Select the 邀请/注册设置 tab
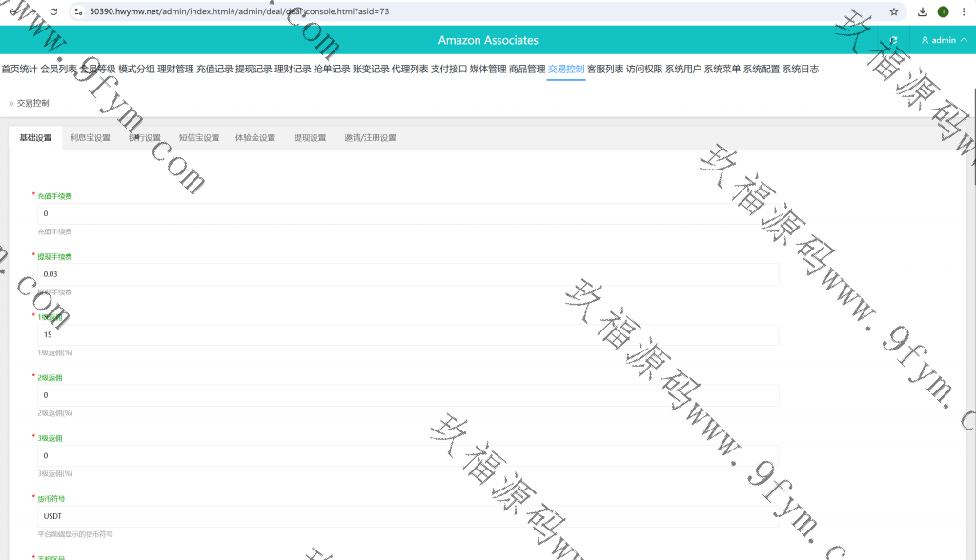976x560 pixels. pyautogui.click(x=370, y=137)
